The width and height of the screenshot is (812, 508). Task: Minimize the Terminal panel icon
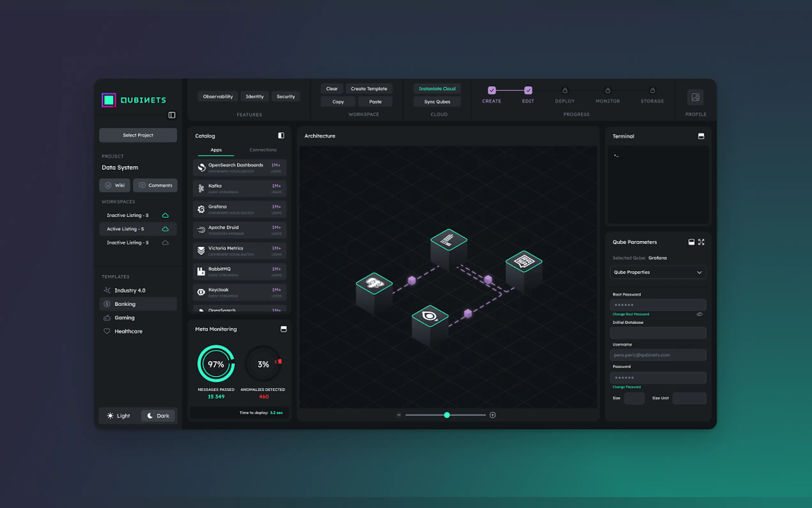click(701, 136)
